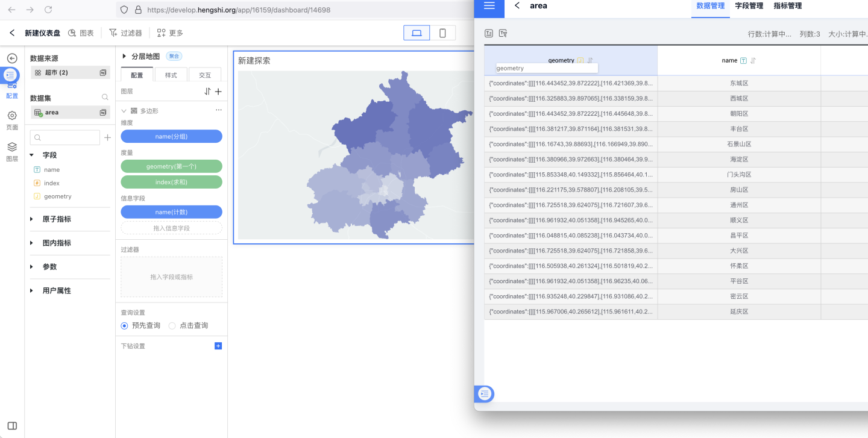Click the add layer plus icon
Image resolution: width=868 pixels, height=438 pixels.
pos(218,92)
